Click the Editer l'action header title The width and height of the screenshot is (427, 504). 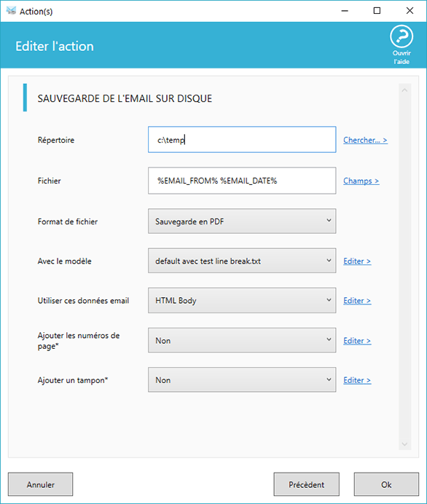tap(55, 47)
